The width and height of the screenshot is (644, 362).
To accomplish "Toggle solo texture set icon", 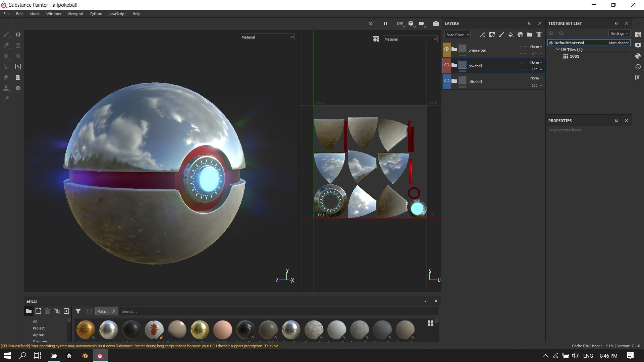I will [561, 33].
